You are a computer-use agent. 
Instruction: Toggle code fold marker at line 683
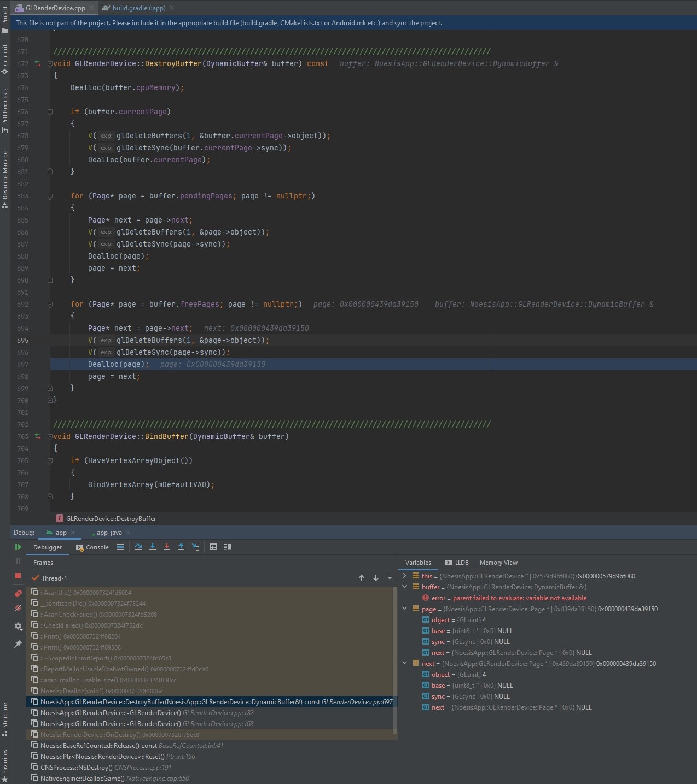tap(50, 196)
